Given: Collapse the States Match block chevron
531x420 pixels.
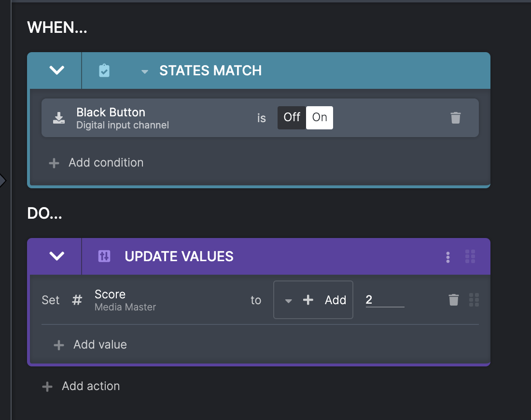Looking at the screenshot, I should [x=56, y=70].
